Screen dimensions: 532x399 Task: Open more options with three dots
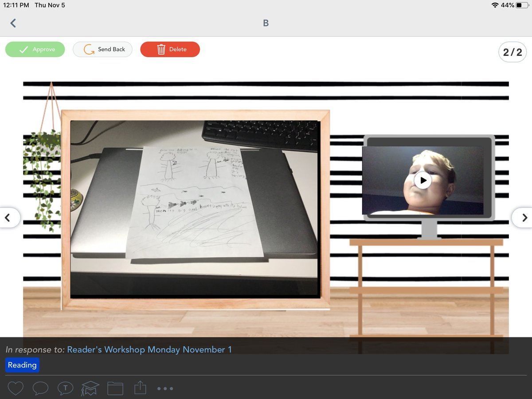pyautogui.click(x=165, y=389)
